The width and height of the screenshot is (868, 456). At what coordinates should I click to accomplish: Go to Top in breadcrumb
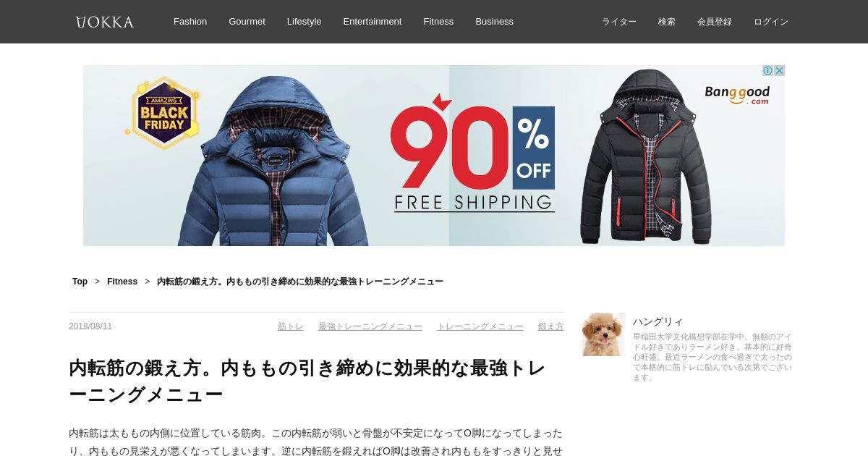[80, 282]
